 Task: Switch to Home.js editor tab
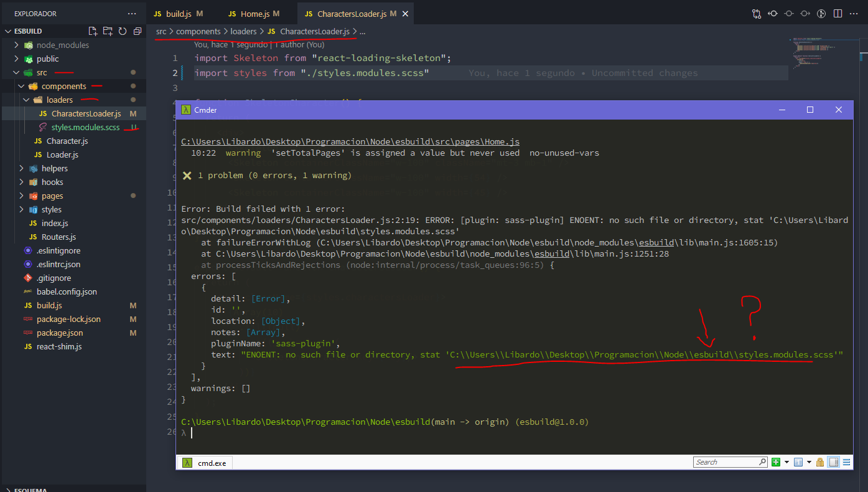[259, 14]
